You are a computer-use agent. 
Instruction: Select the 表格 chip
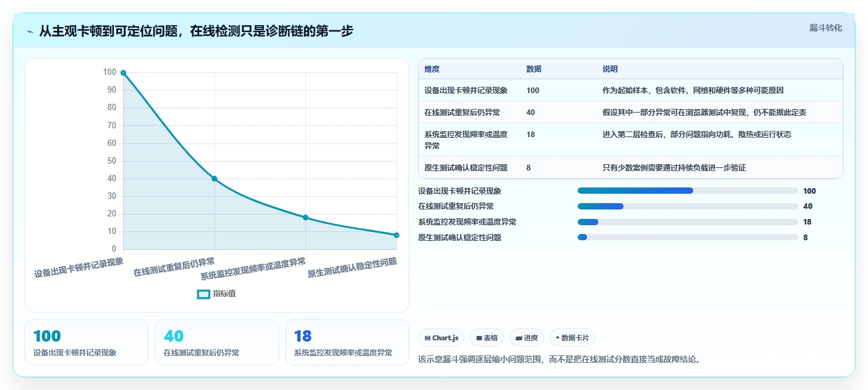point(486,338)
